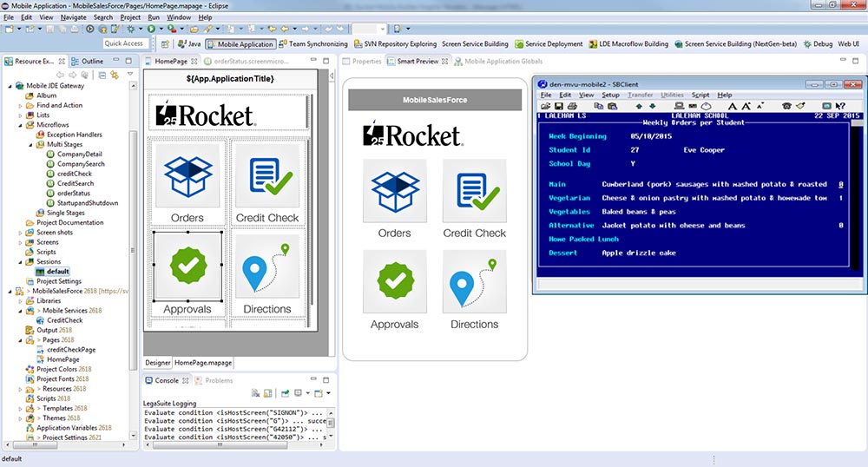Click the Pin Console icon
This screenshot has height=467, width=868.
(x=285, y=393)
